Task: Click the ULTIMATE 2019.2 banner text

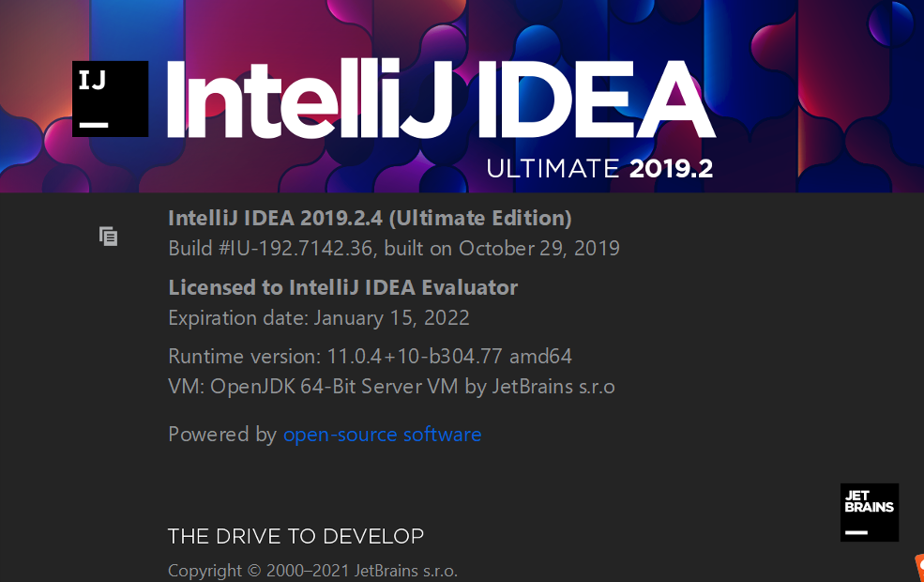Action: 599,169
